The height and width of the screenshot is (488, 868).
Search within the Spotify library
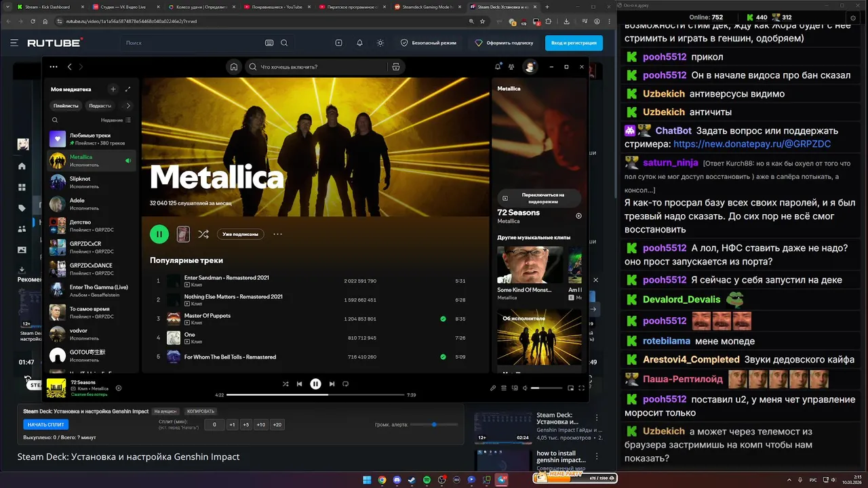[x=55, y=120]
